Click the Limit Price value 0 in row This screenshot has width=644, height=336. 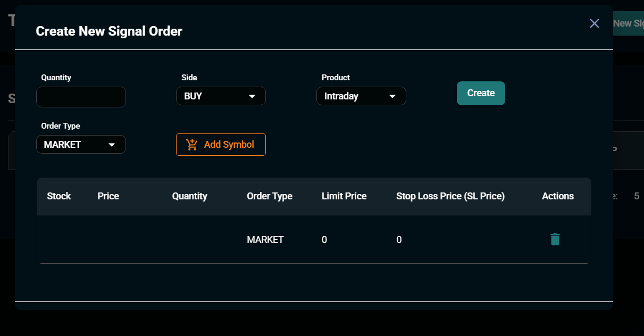click(324, 239)
